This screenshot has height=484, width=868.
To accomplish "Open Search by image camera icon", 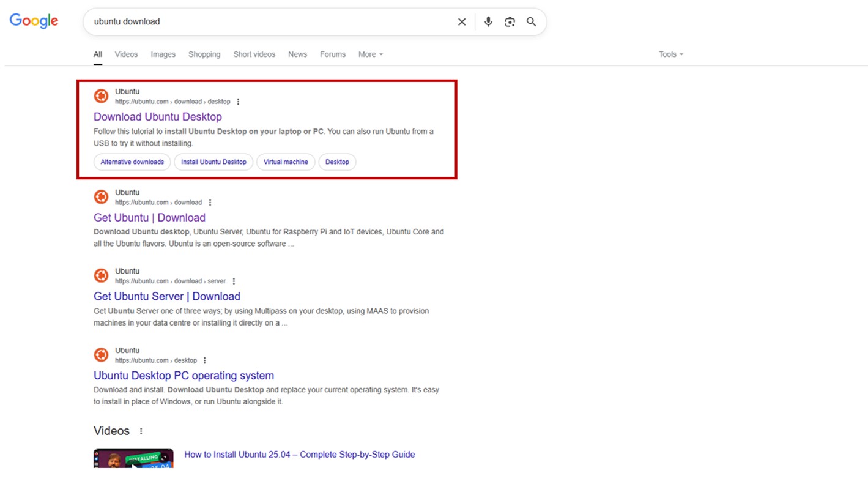I will [x=510, y=22].
